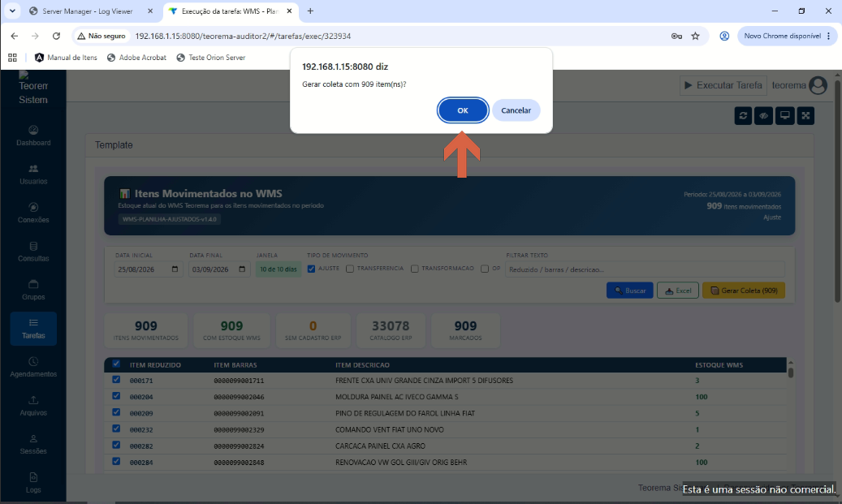Viewport: 842px width, 504px height.
Task: Click the Filtrar Texto search field
Action: (x=645, y=269)
